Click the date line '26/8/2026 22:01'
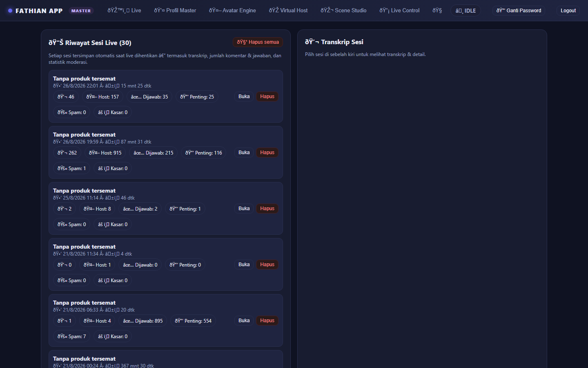The image size is (588, 368). (x=102, y=86)
